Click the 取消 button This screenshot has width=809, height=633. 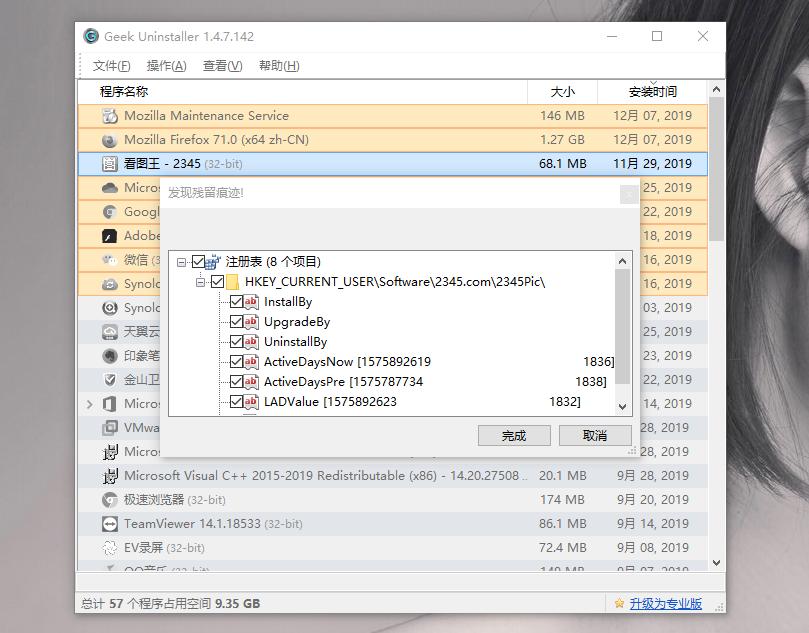click(x=595, y=436)
